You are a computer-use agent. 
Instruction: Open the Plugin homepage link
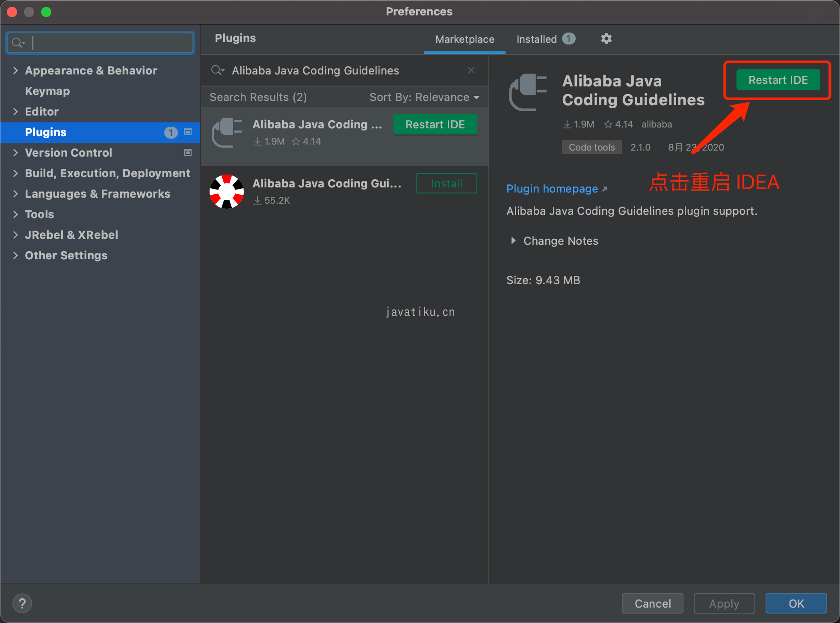(x=552, y=189)
